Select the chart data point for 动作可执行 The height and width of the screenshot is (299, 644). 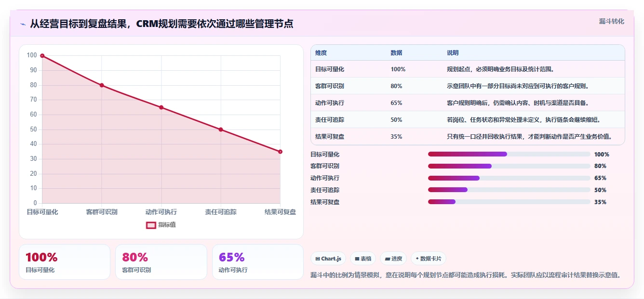[161, 107]
